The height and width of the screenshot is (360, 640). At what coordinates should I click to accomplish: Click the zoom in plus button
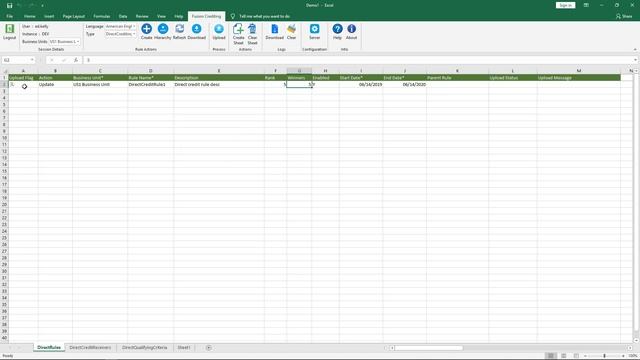pos(623,356)
